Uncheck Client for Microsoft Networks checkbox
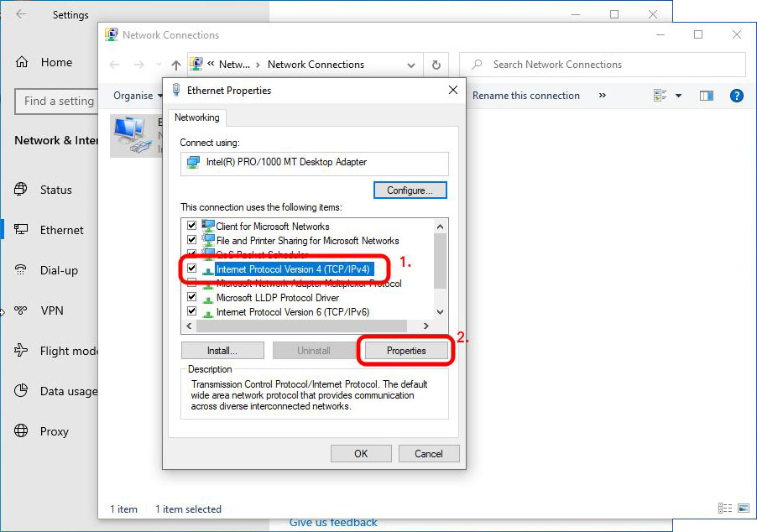 tap(192, 227)
